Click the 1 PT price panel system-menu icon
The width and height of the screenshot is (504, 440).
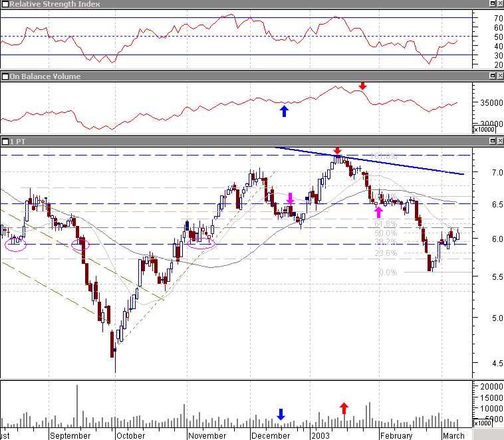[5, 142]
